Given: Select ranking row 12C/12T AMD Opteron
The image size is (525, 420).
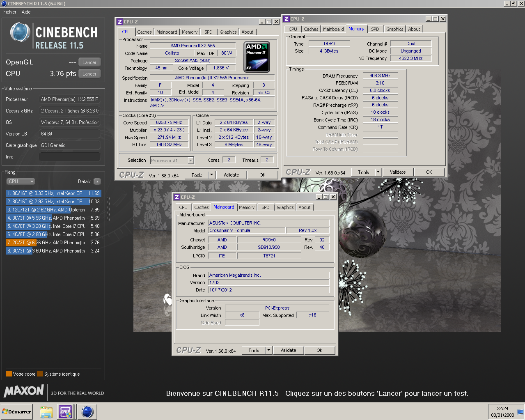Looking at the screenshot, I should click(53, 210).
